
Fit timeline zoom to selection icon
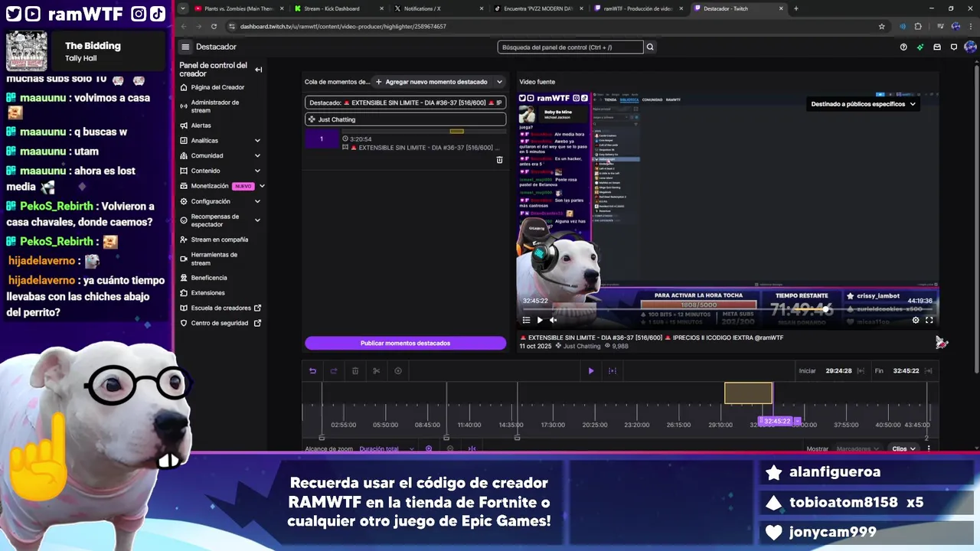(472, 449)
